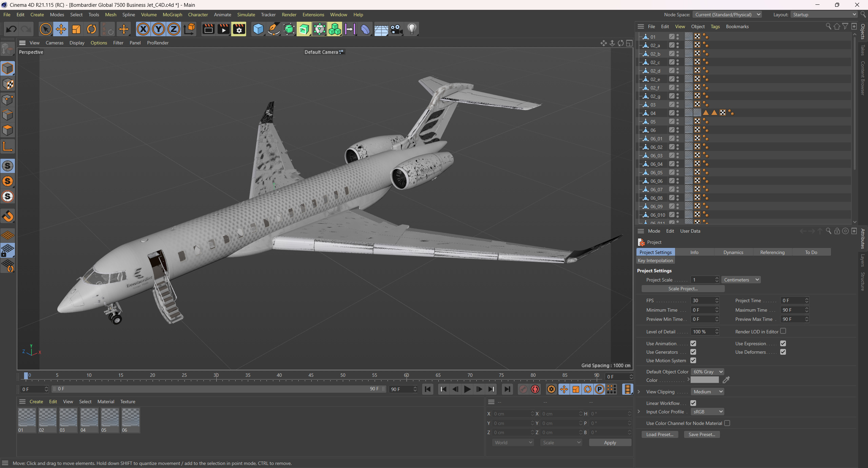Viewport: 868px width, 468px height.
Task: Activate the Rotate tool in top toolbar
Action: point(92,29)
